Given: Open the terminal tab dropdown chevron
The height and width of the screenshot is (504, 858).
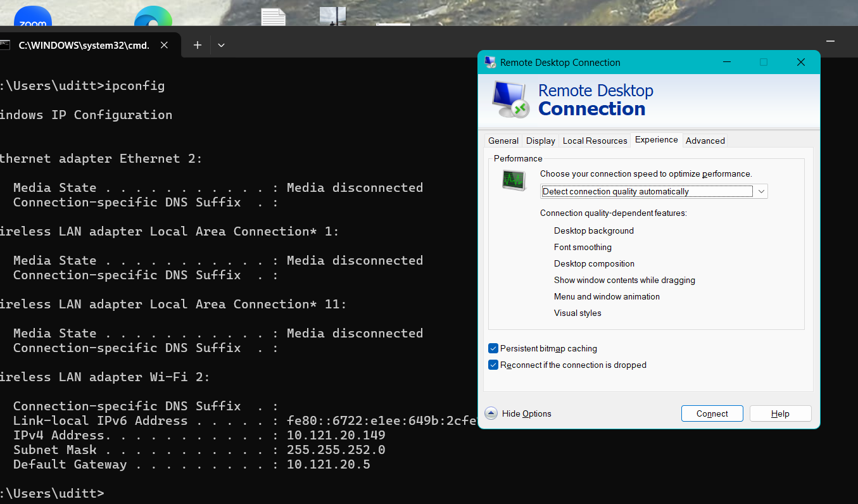Looking at the screenshot, I should [x=221, y=45].
